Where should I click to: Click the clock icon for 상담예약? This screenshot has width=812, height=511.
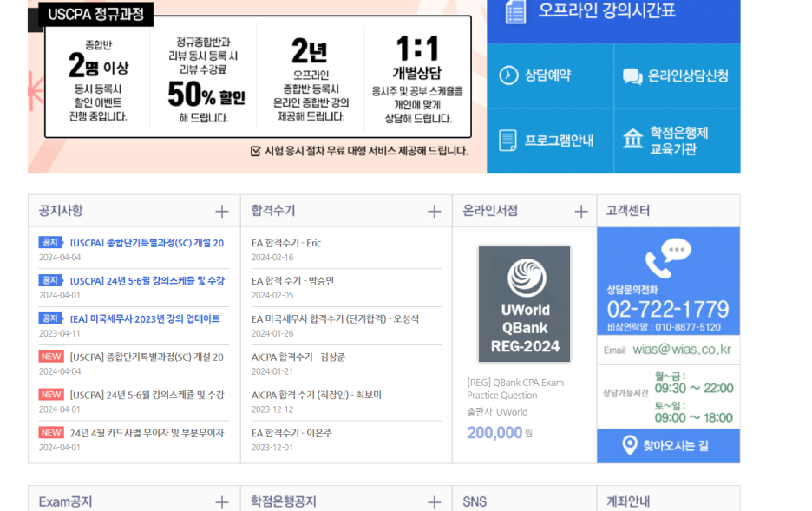point(508,75)
